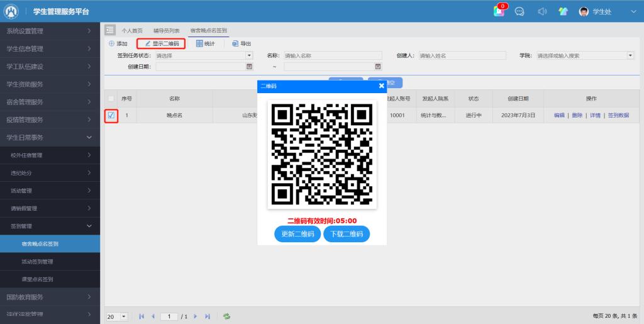
Task: Uncheck the checkbox for row 1
Action: (111, 116)
